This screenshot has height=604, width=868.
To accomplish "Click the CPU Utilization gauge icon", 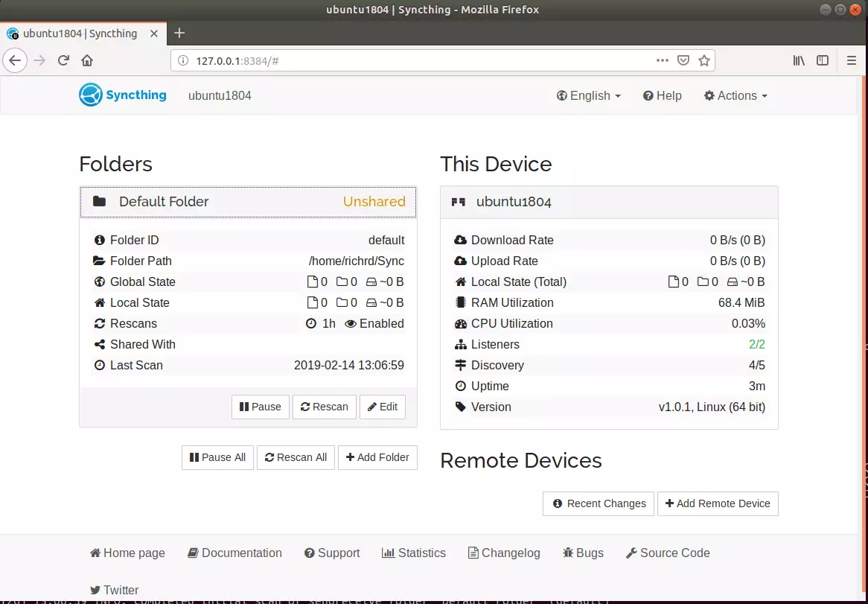I will coord(461,323).
